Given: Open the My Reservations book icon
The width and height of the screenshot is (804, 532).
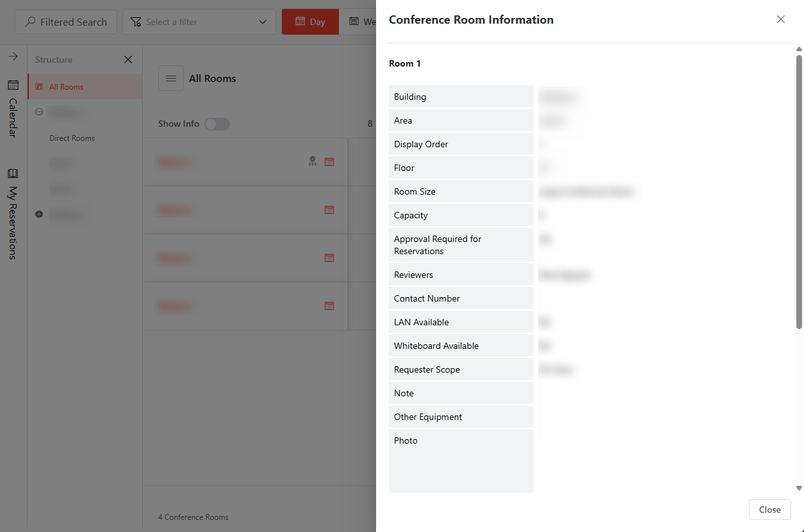Looking at the screenshot, I should [x=13, y=173].
